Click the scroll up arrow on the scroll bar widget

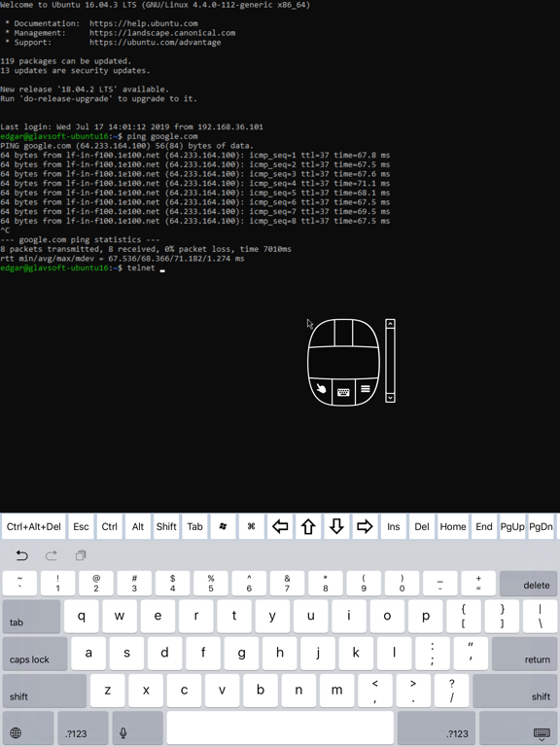coord(390,324)
